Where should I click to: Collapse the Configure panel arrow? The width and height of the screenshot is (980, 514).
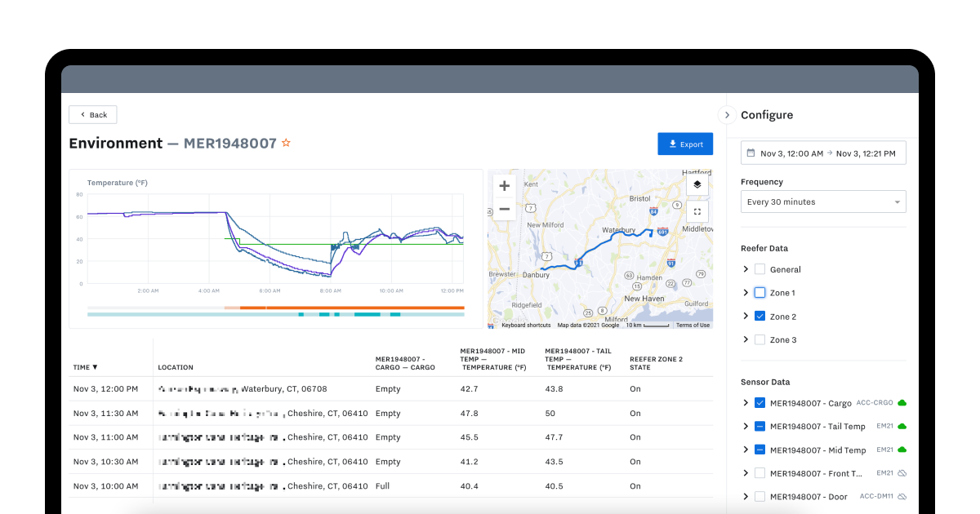(x=727, y=115)
